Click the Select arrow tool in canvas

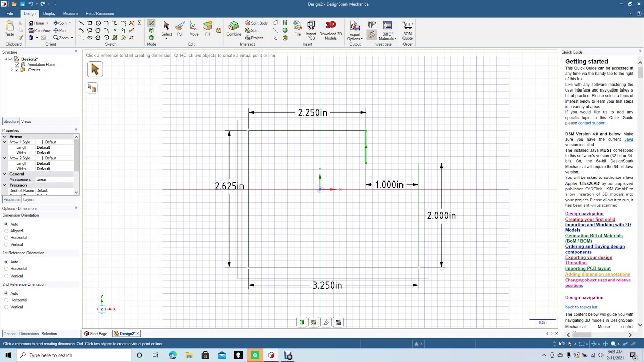pyautogui.click(x=95, y=70)
